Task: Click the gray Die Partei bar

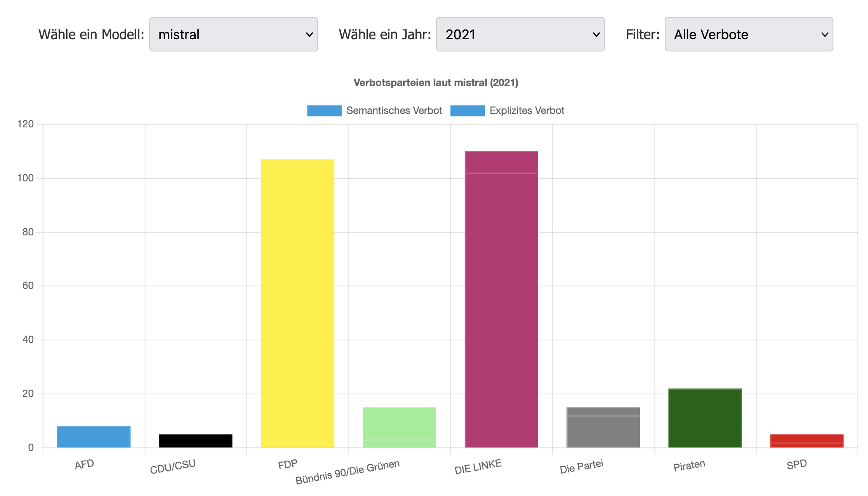Action: (x=603, y=427)
